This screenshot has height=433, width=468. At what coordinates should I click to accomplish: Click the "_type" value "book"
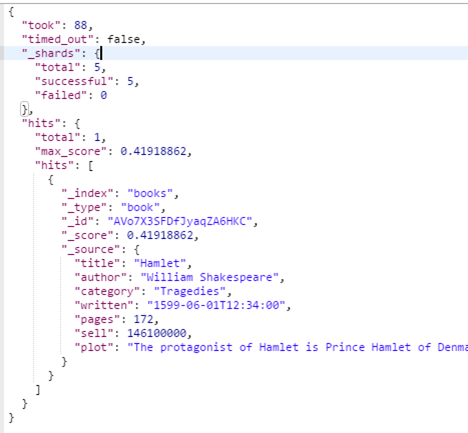[140, 207]
